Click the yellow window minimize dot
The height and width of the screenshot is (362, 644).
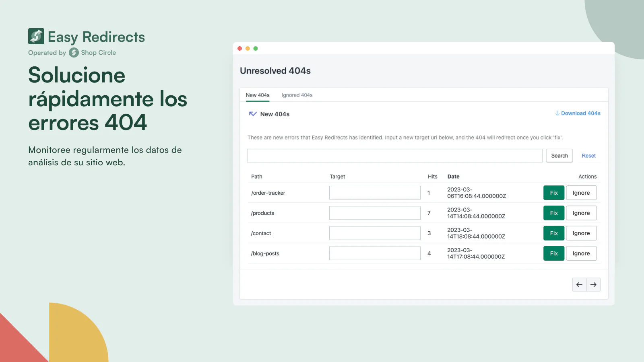point(248,49)
